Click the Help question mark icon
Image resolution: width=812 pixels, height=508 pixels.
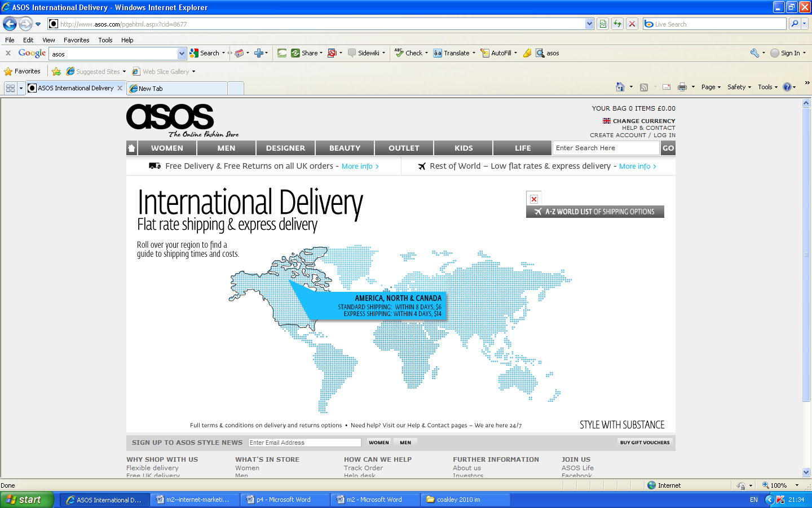click(787, 87)
